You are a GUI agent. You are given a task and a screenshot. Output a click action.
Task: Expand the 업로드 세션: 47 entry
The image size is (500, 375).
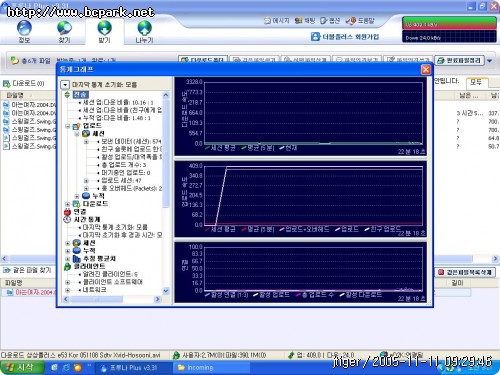click(86, 181)
